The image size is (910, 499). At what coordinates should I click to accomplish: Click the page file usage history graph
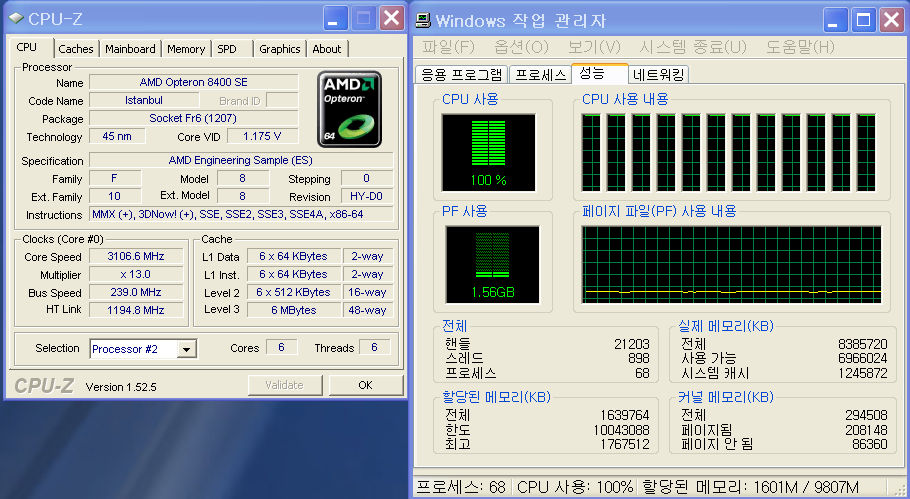click(731, 265)
